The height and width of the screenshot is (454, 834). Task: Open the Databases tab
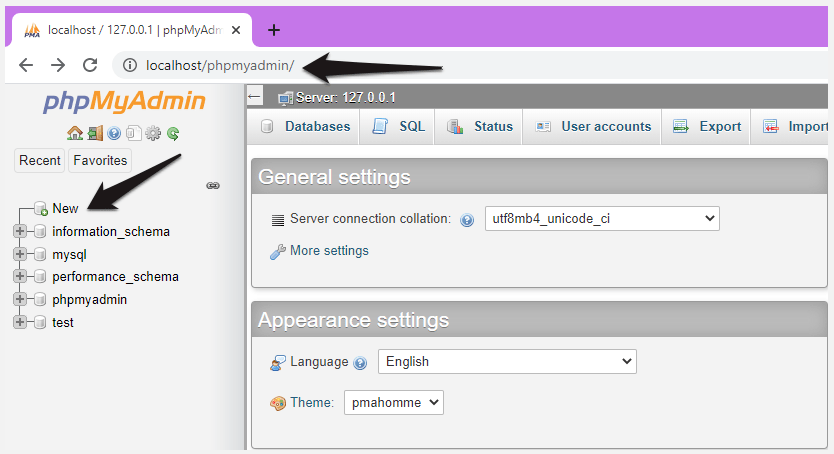tap(304, 127)
